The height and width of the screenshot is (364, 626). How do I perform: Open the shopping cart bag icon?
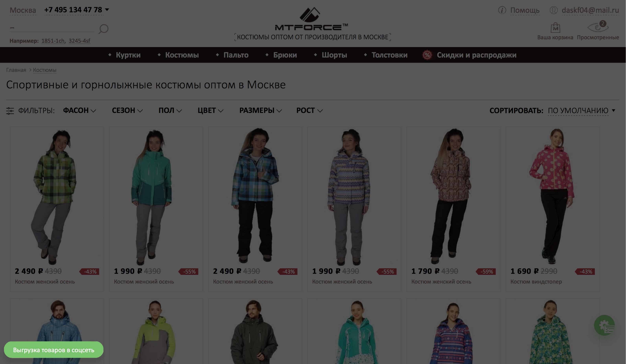tap(555, 28)
